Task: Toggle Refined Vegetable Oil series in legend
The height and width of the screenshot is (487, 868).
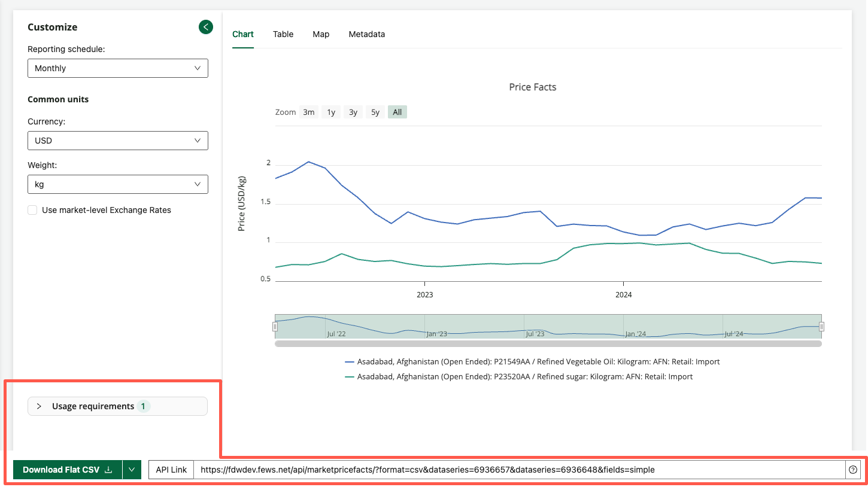Action: [x=538, y=362]
